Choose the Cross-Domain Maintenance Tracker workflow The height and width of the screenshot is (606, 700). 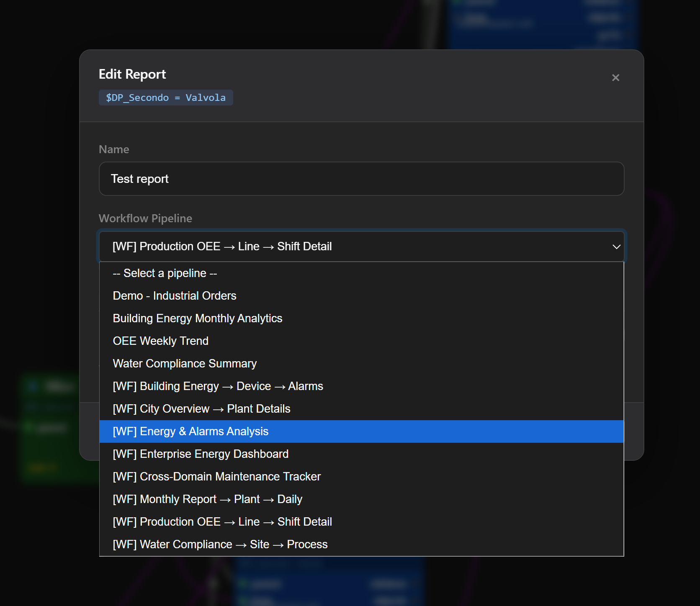pyautogui.click(x=216, y=476)
